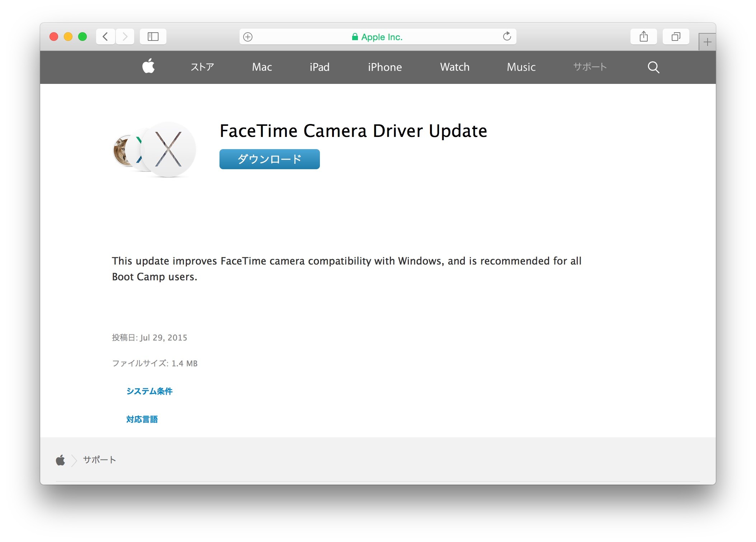Open the iPhone navigation item
The height and width of the screenshot is (542, 756).
click(385, 67)
